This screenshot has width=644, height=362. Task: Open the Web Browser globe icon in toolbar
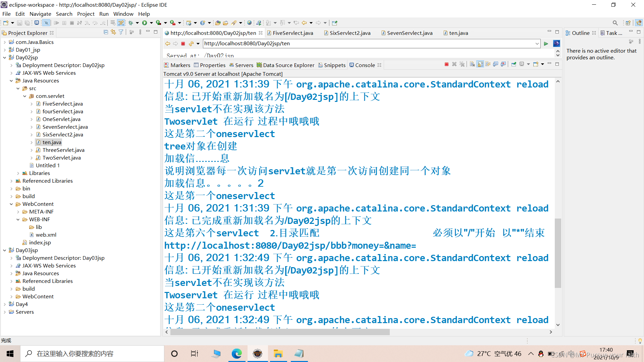click(x=249, y=23)
